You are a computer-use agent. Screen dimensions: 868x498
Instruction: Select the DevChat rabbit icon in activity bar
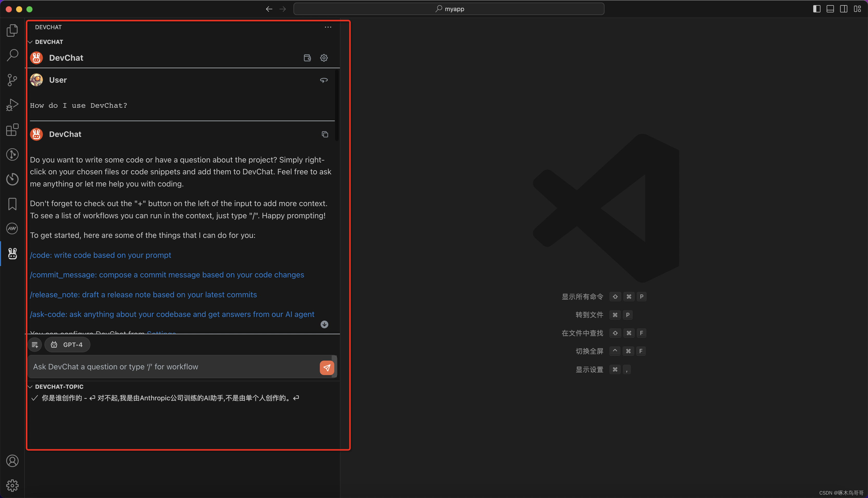12,253
